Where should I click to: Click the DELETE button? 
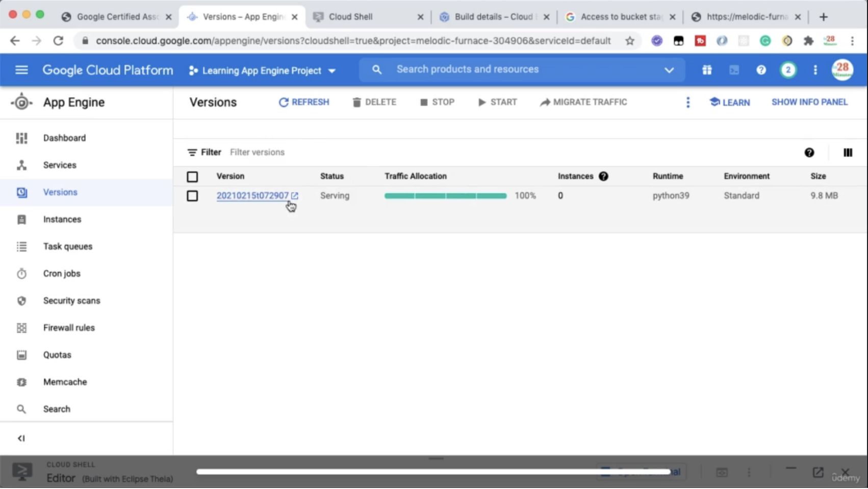(x=374, y=103)
